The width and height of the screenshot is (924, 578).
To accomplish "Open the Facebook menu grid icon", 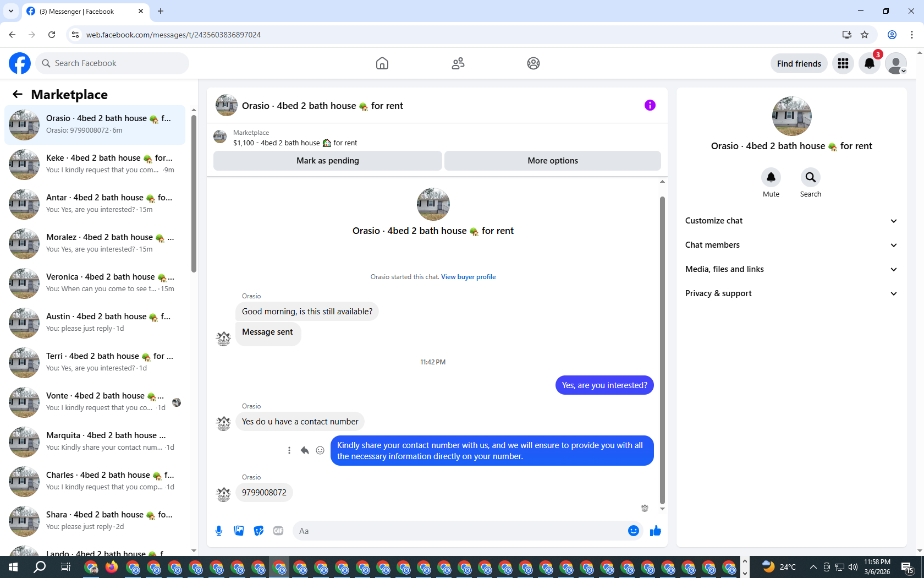I will coord(843,63).
